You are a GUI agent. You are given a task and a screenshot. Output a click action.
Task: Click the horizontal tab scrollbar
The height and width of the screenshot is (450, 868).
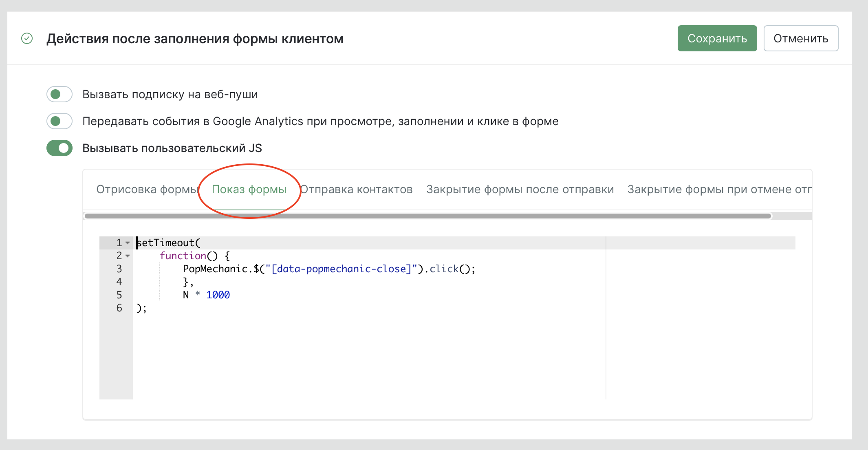(428, 216)
